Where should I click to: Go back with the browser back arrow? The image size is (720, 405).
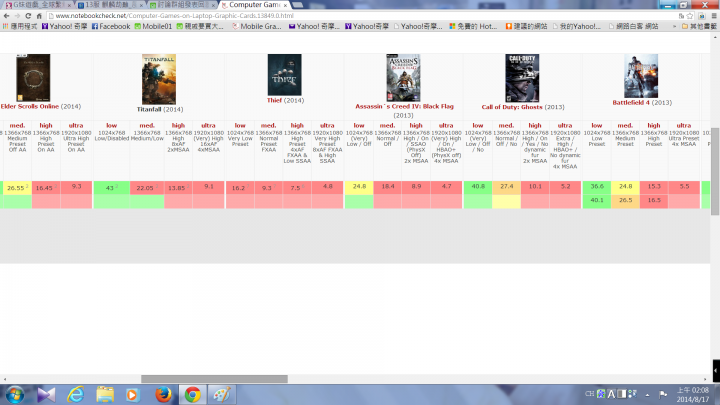pos(6,16)
